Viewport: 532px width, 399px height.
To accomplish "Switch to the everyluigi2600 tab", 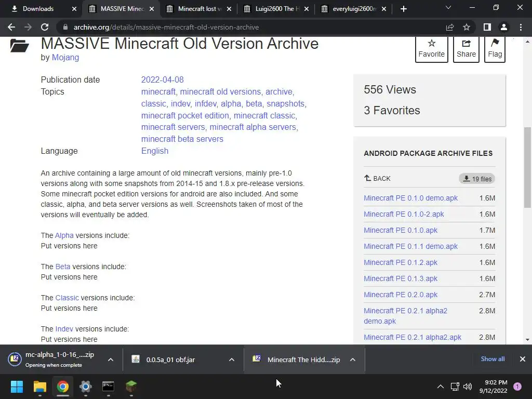I will (354, 9).
